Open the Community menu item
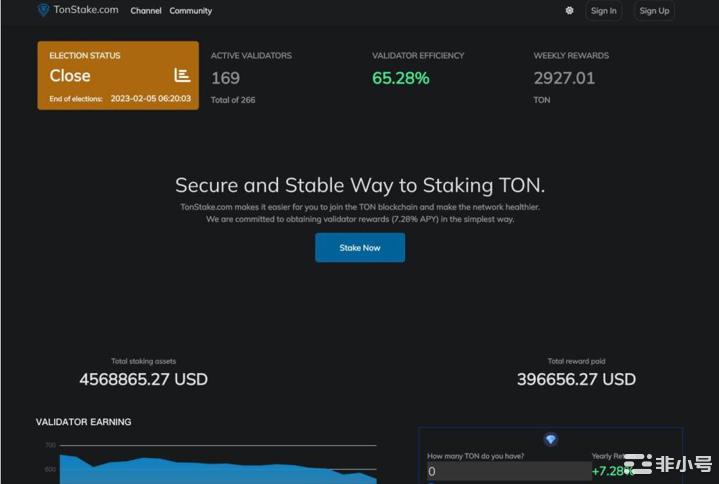The image size is (719, 484). 191,11
